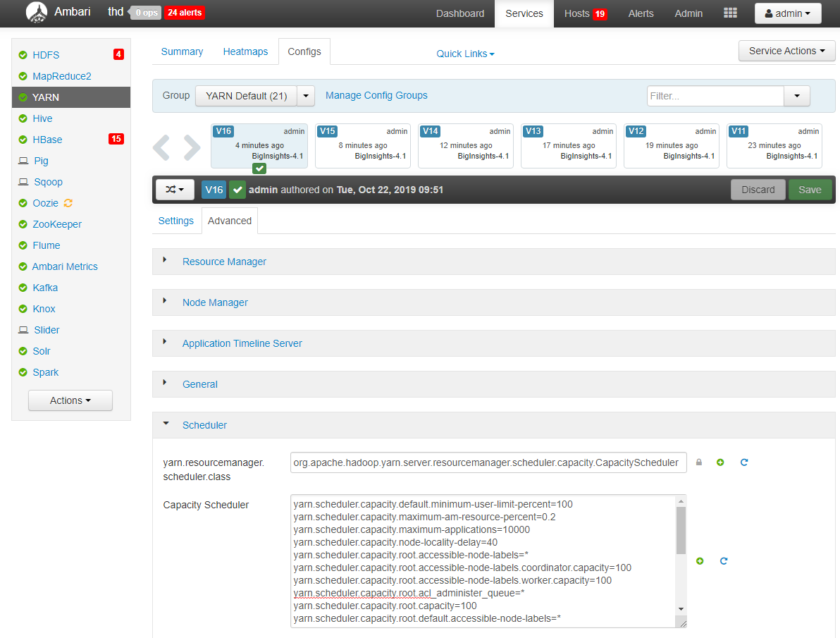
Task: Click green checkmark beside V16 in version bar
Action: [x=237, y=190]
